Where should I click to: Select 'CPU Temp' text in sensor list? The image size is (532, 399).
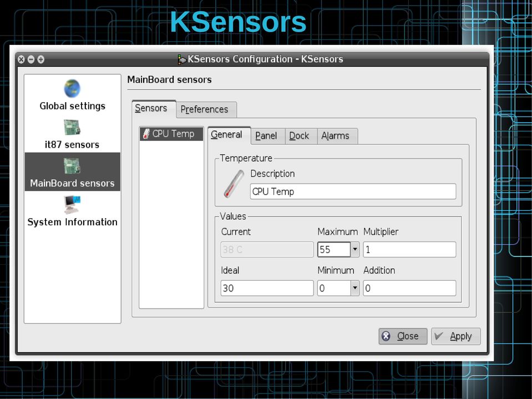coord(173,134)
